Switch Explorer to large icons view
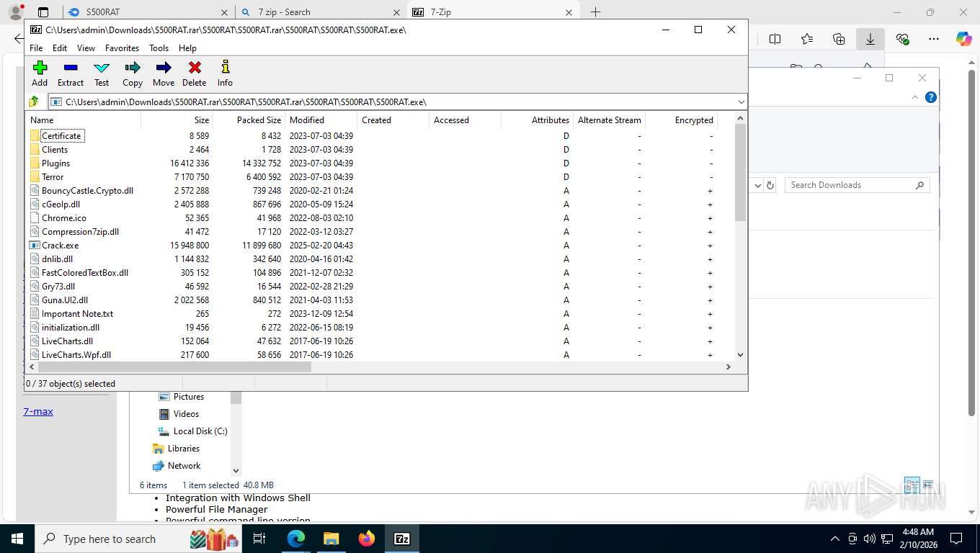Screen dimensions: 980x553 point(928,485)
